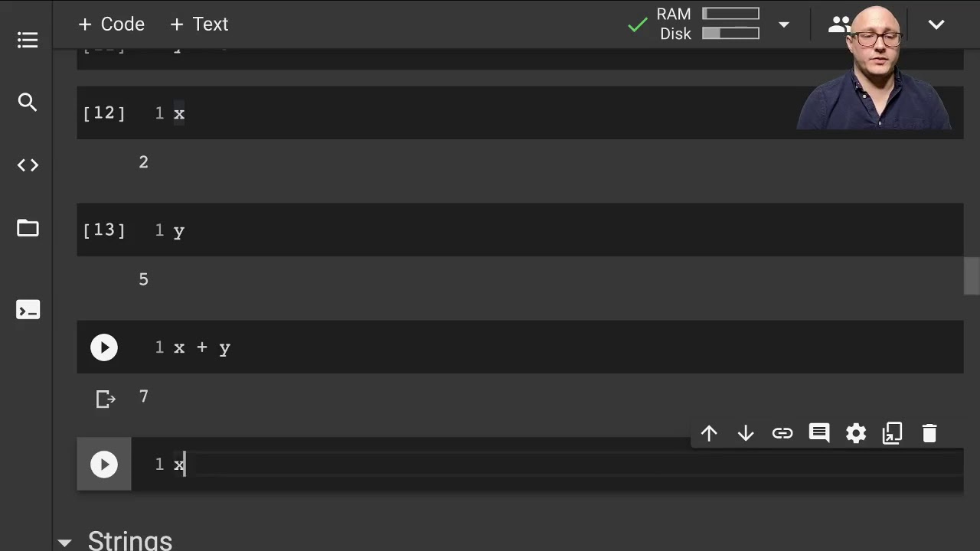The width and height of the screenshot is (980, 551).
Task: Delete the current cell
Action: (x=929, y=434)
